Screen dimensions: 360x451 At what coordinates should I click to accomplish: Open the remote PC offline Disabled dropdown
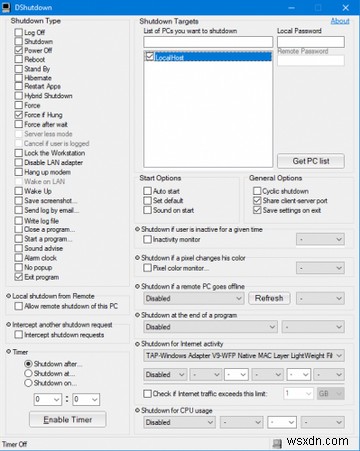point(194,298)
